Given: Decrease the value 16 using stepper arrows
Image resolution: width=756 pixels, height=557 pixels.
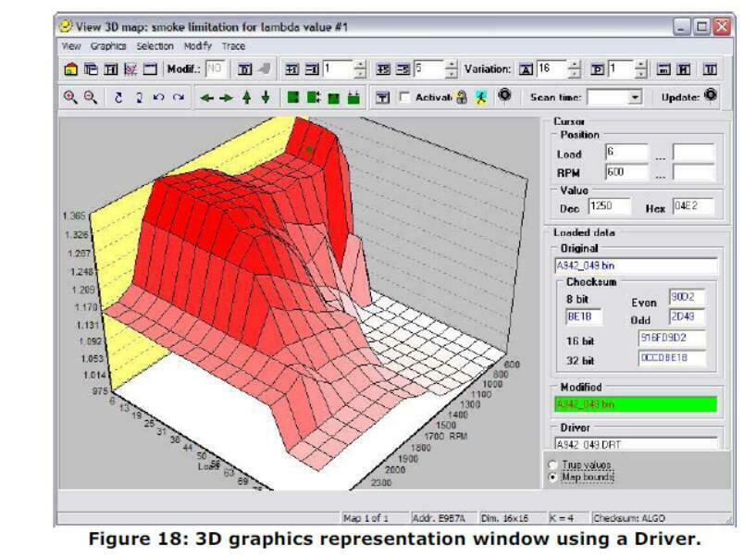Looking at the screenshot, I should (574, 70).
